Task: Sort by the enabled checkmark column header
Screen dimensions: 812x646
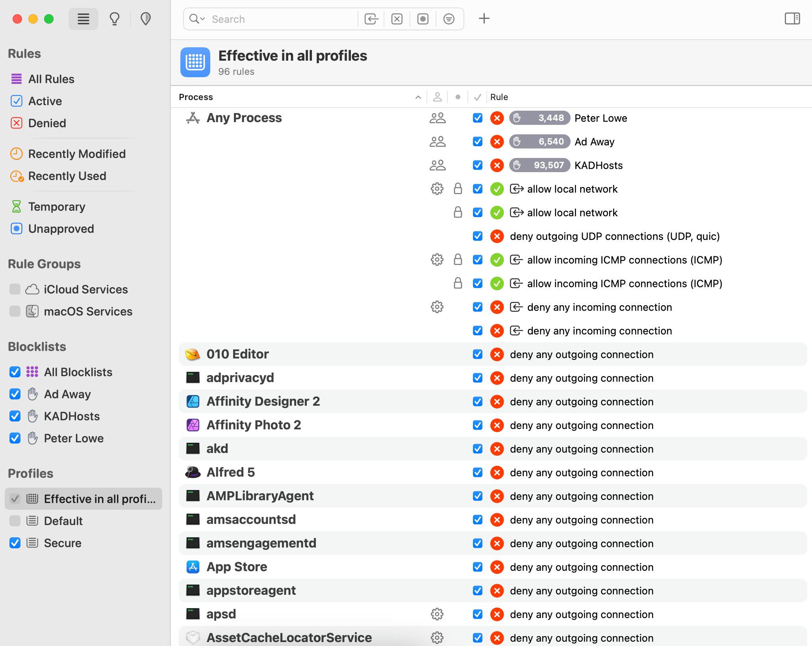Action: point(477,97)
